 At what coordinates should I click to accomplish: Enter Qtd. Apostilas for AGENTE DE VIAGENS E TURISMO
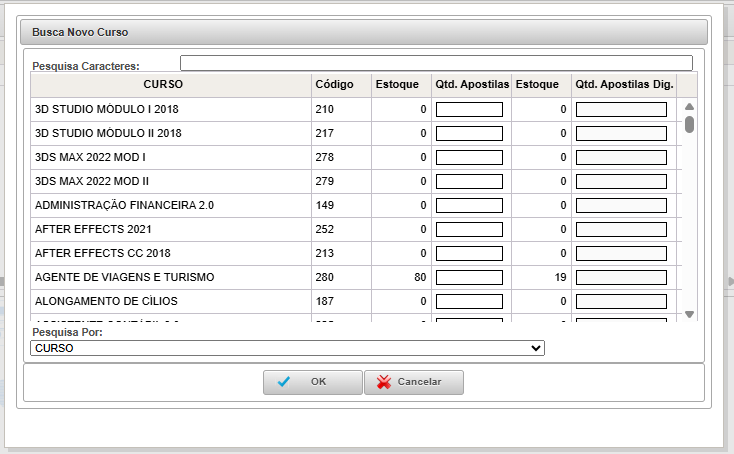tap(469, 277)
